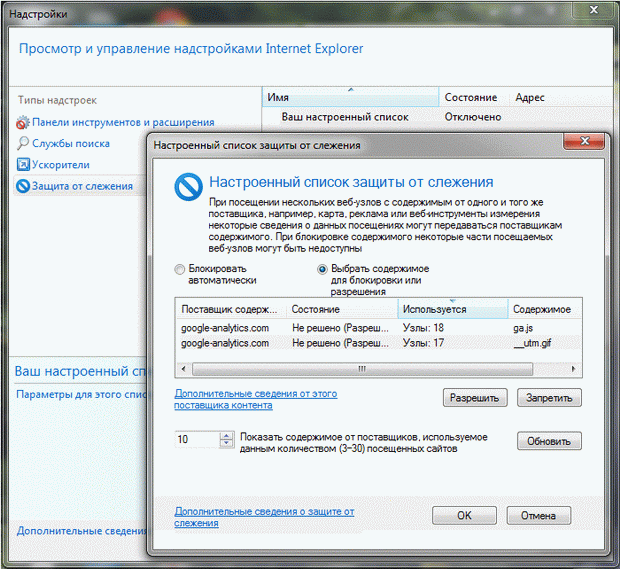Click the Search Providers magnifier icon
620x569 pixels.
point(24,144)
